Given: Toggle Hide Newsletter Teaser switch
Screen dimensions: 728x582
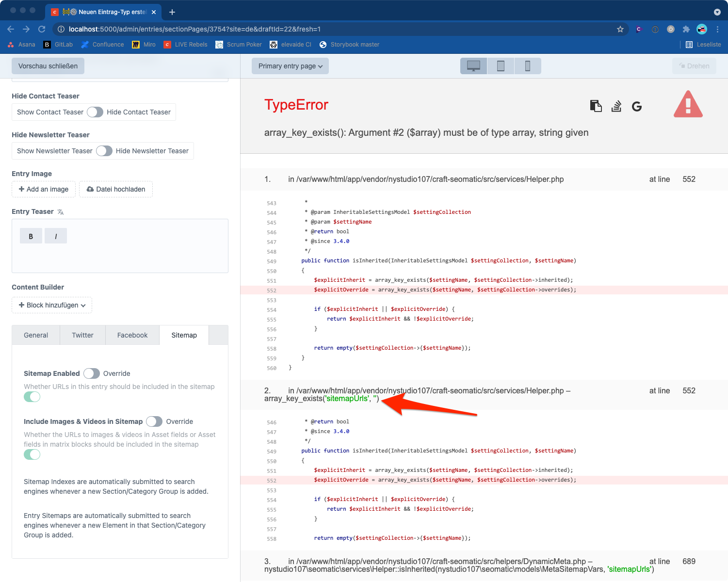Looking at the screenshot, I should (x=104, y=151).
